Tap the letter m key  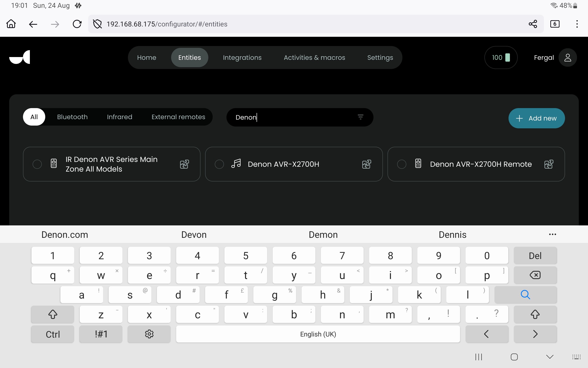(390, 314)
